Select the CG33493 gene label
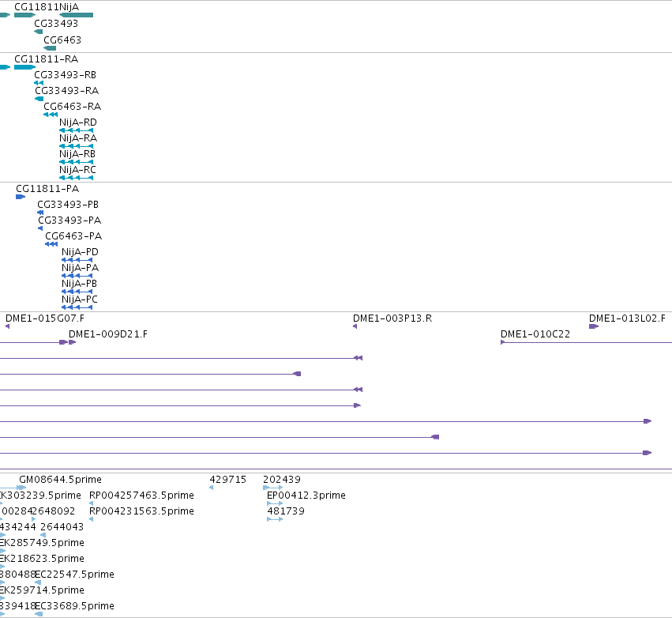Viewport: 672px width, 618px height. tap(56, 24)
